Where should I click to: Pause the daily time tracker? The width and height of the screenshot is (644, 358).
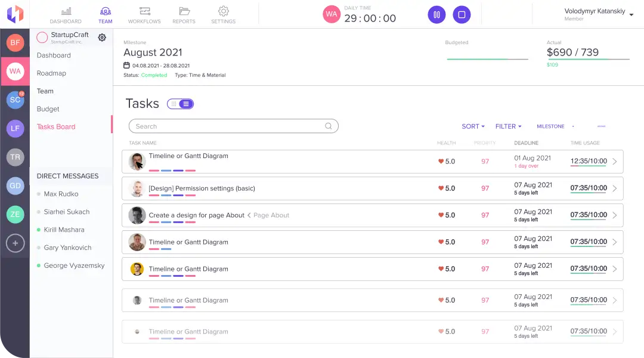436,15
